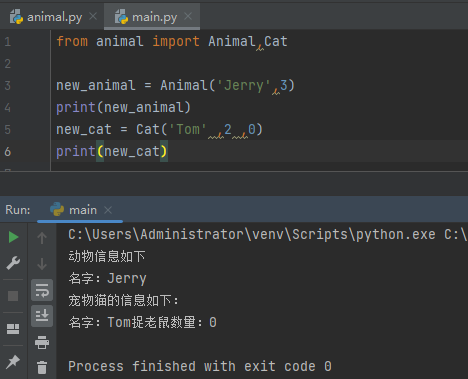Place cursor on print(new_cat) line
The height and width of the screenshot is (379, 468).
pyautogui.click(x=112, y=152)
